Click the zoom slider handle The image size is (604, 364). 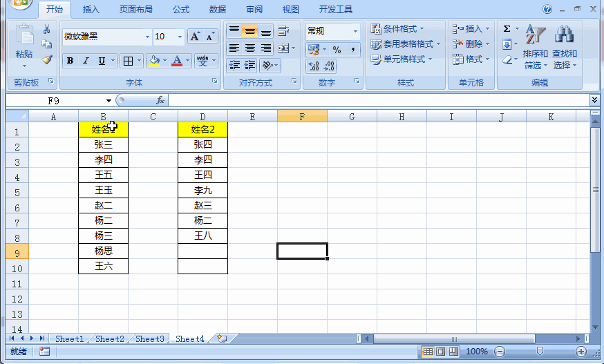click(x=540, y=352)
